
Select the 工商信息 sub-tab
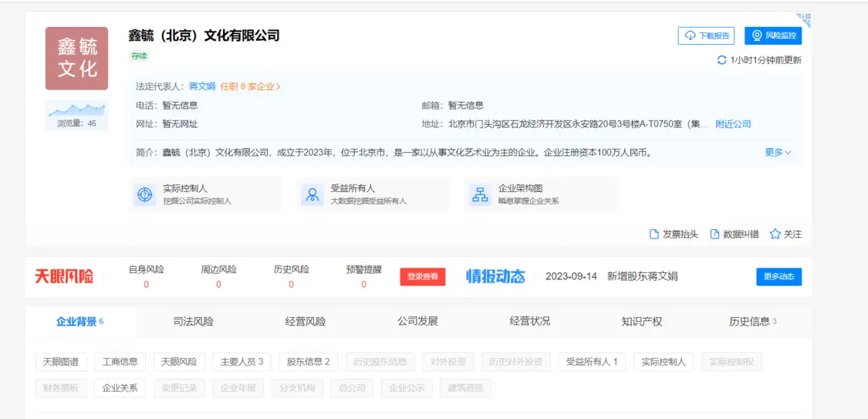pyautogui.click(x=120, y=362)
